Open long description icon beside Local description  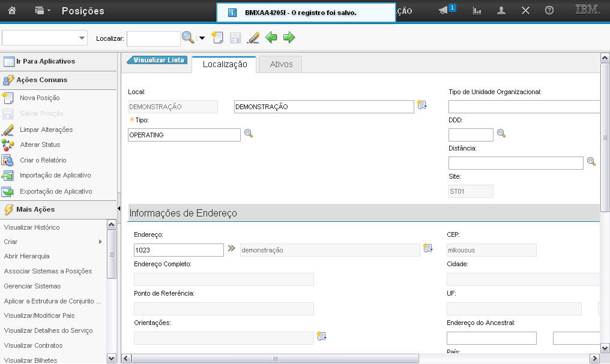click(x=422, y=105)
